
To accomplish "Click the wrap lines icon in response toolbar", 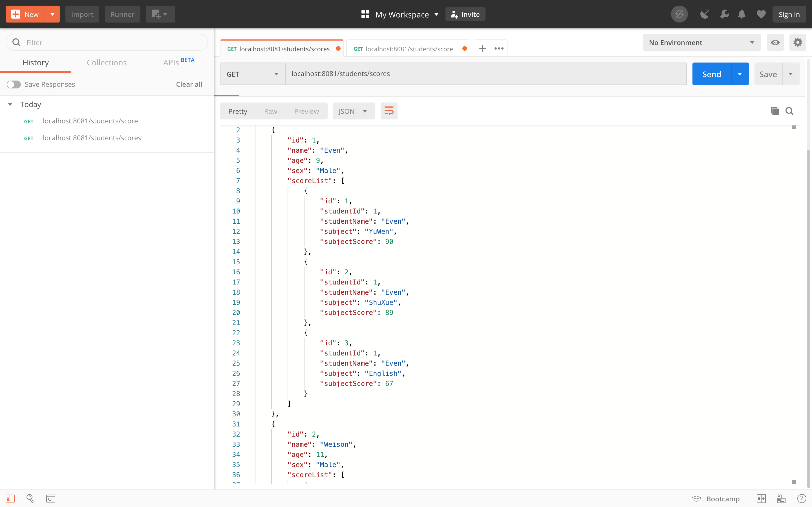I will point(389,111).
